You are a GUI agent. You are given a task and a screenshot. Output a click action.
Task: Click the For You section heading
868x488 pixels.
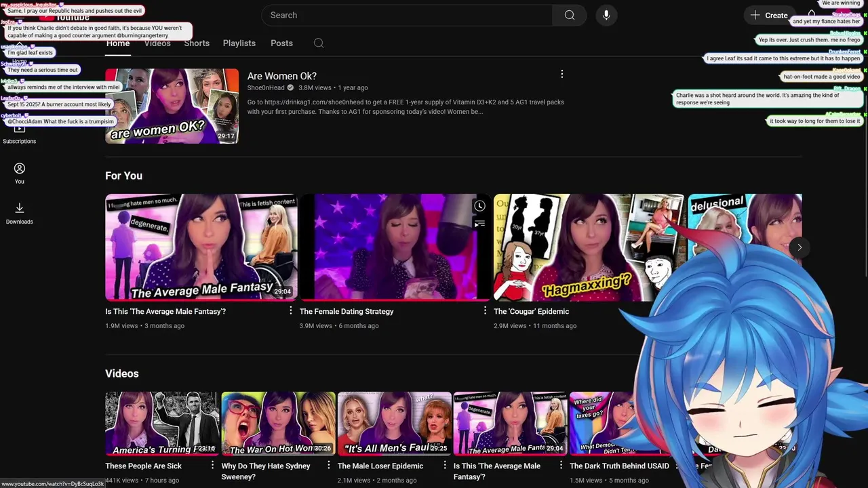(x=123, y=176)
